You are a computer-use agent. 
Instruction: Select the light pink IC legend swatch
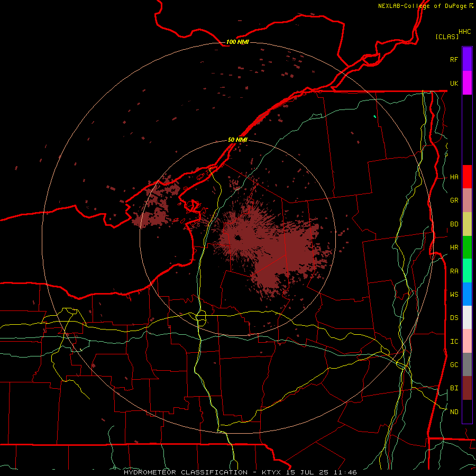(x=467, y=341)
